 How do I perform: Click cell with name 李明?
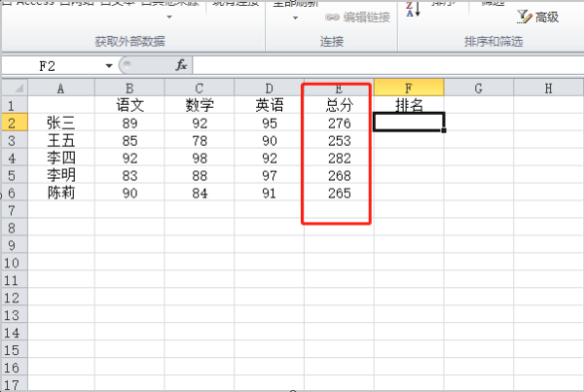[x=61, y=175]
